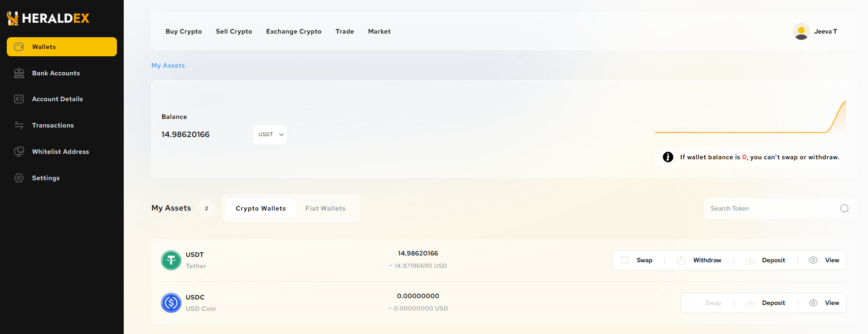Open the Jeeva T profile menu
This screenshot has width=868, height=334.
(815, 31)
